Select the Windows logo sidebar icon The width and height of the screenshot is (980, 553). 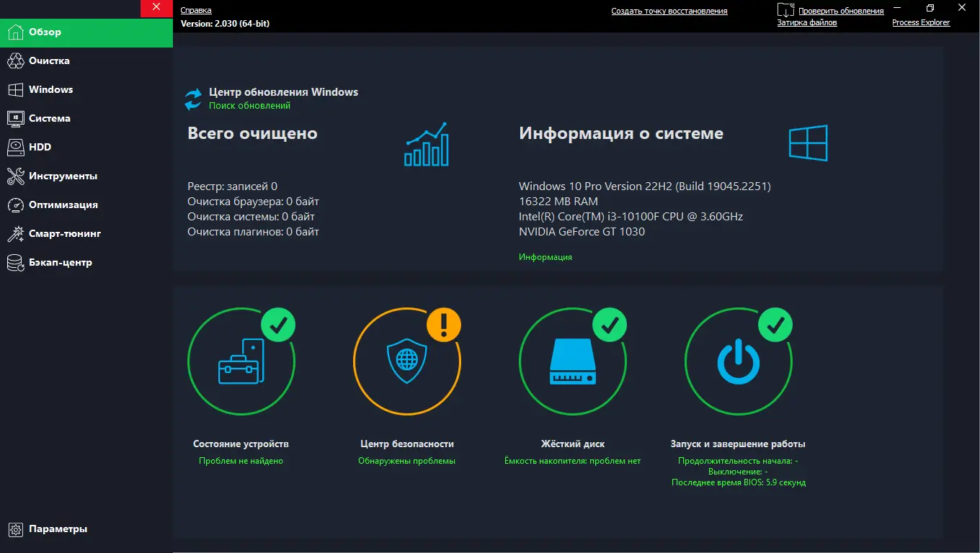pyautogui.click(x=15, y=90)
